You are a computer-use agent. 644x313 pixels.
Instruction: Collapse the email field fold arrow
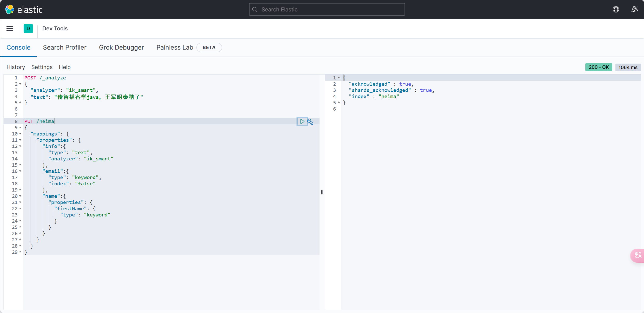click(20, 171)
